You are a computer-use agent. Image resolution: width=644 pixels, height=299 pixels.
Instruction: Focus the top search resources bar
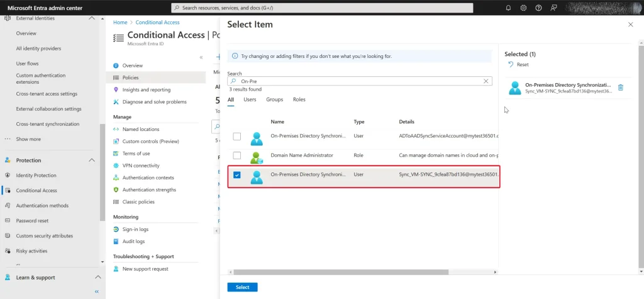click(x=322, y=8)
